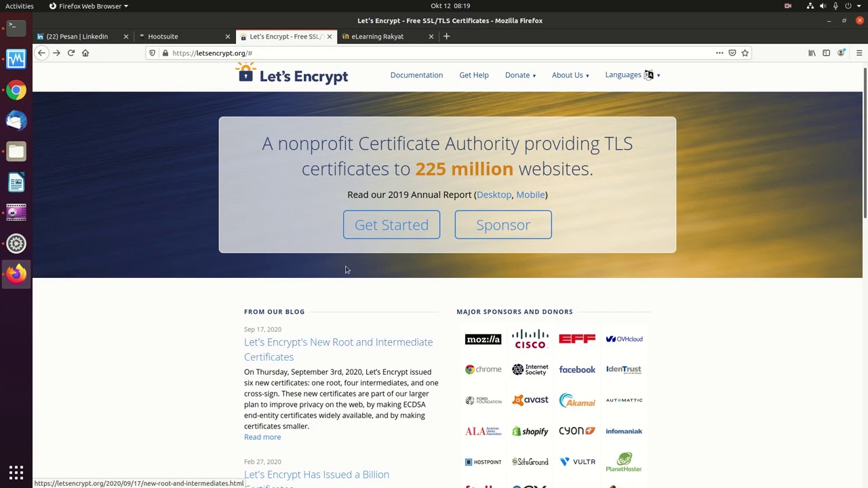This screenshot has height=488, width=868.
Task: Open network status icon
Action: click(810, 6)
